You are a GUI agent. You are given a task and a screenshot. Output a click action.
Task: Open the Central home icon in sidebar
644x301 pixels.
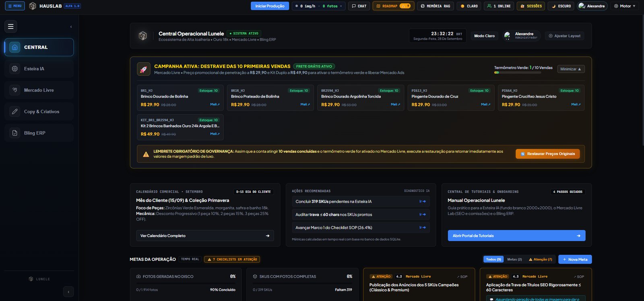click(15, 47)
